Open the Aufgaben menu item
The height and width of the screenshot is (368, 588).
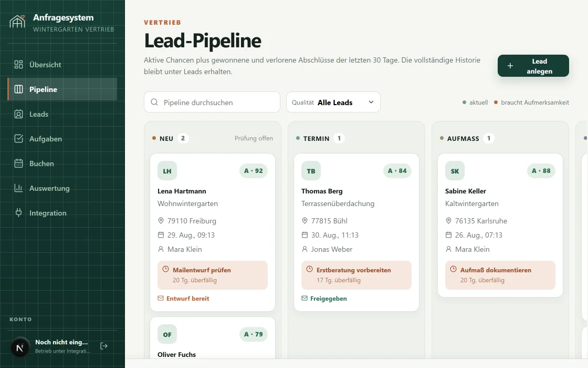(62, 139)
